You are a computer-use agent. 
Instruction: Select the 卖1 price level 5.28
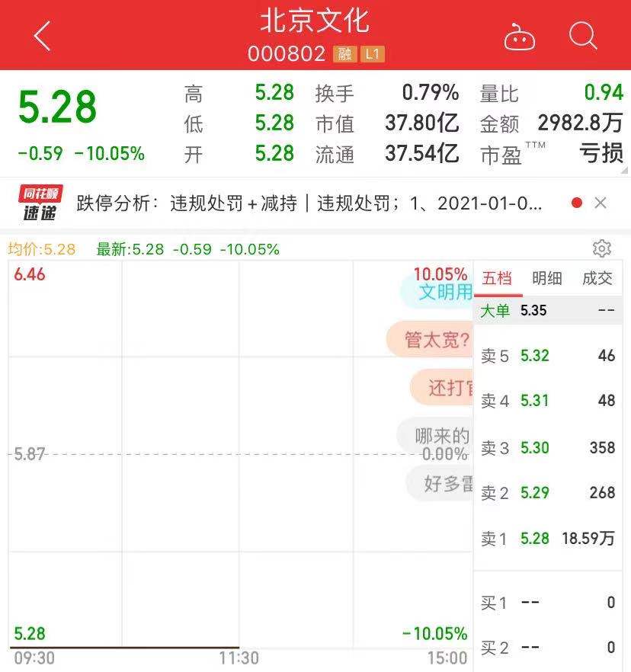(x=547, y=538)
